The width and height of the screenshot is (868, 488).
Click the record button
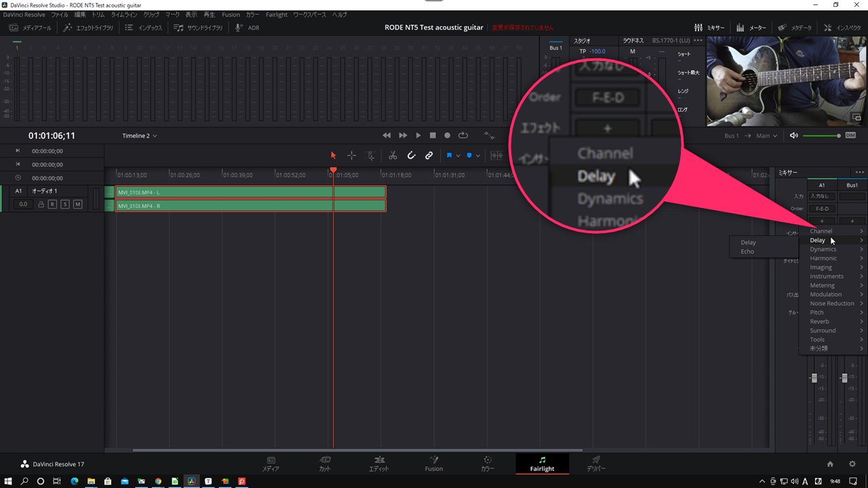(448, 136)
